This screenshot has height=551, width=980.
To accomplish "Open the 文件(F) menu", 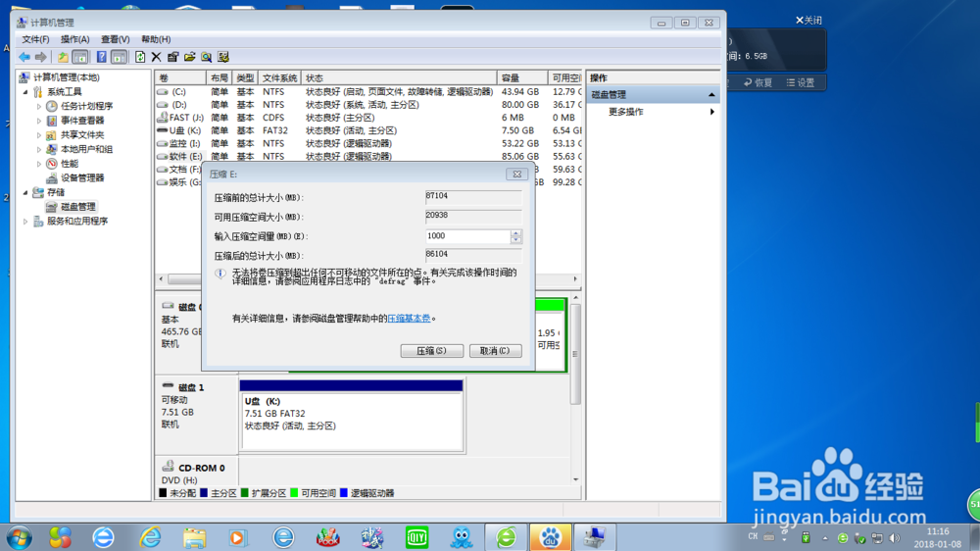I will [x=35, y=39].
